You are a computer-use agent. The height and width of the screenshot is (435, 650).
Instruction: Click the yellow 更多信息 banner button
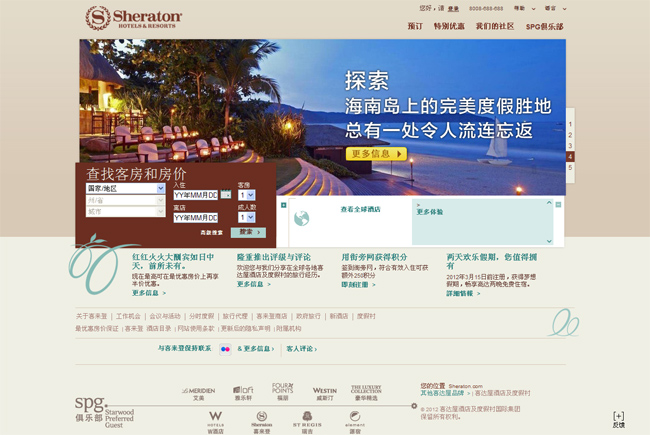[376, 154]
